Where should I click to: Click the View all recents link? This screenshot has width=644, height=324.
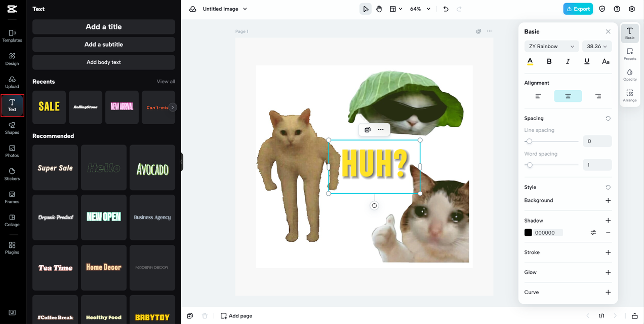click(x=166, y=82)
